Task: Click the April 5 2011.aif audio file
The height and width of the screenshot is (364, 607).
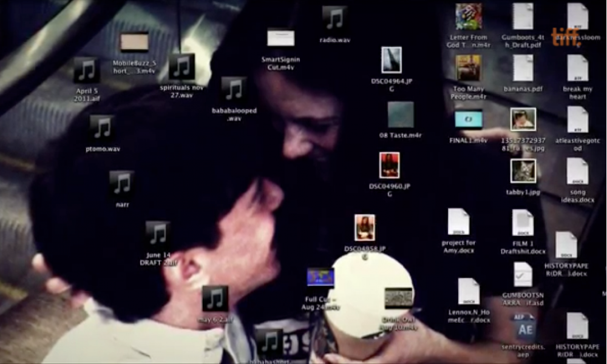Action: [x=87, y=70]
